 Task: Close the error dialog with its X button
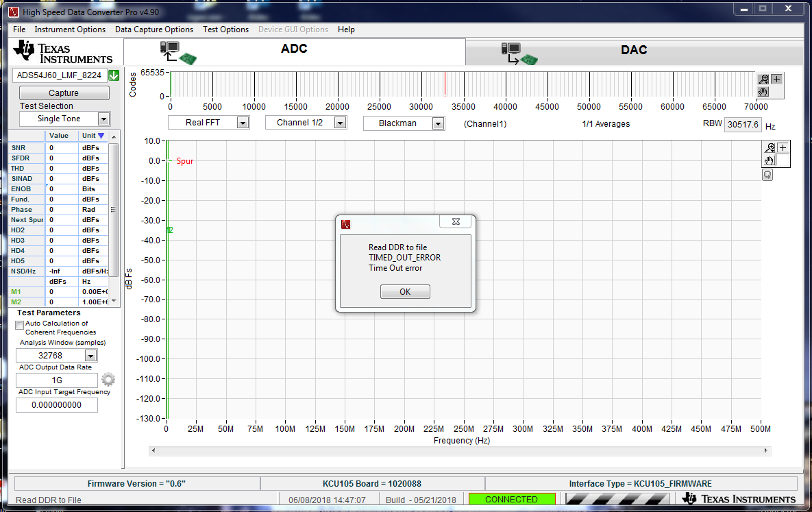456,221
